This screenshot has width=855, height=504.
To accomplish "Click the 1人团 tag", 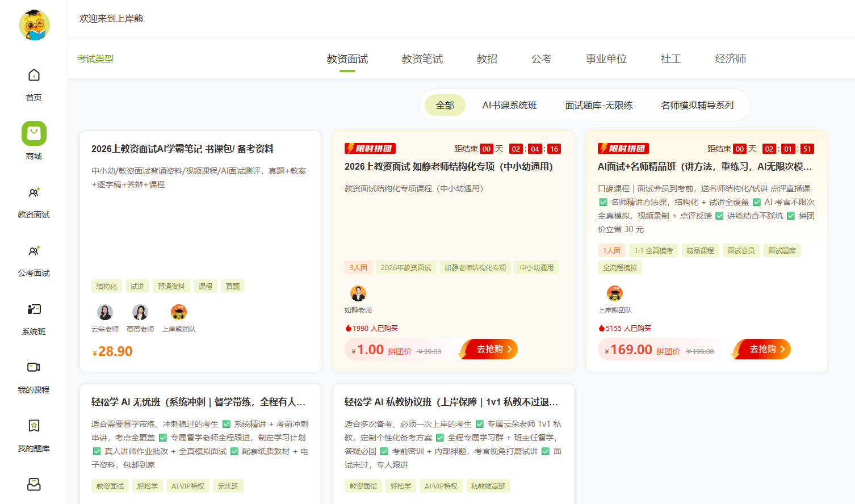I will tap(611, 250).
